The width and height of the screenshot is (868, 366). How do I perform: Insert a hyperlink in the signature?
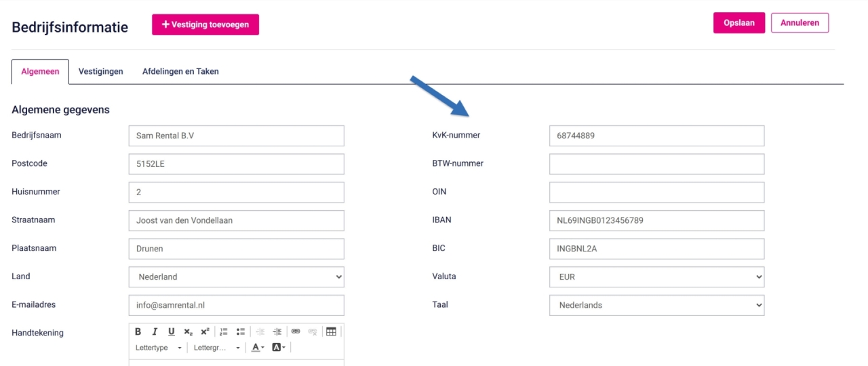(296, 331)
